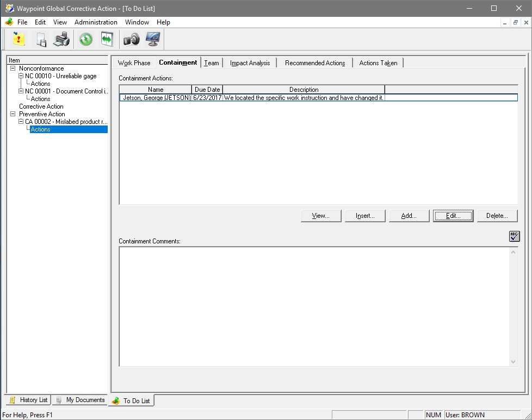Click the ABC spell check icon
The image size is (532, 420).
515,236
